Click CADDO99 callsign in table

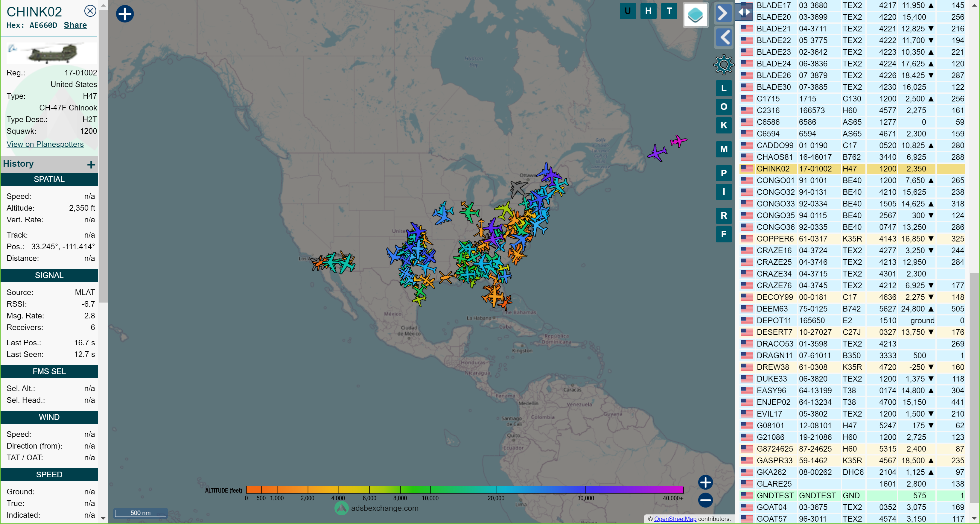[x=775, y=145]
